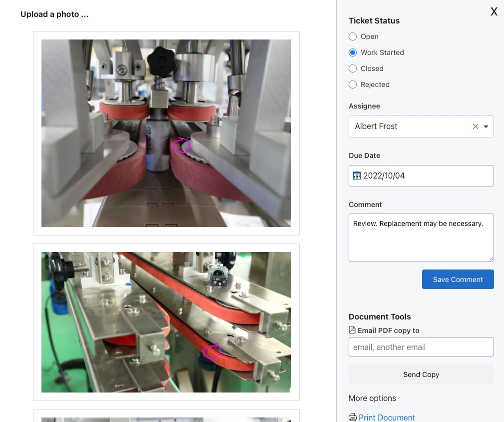504x422 pixels.
Task: Grab the comment box resize handle
Action: 491,258
